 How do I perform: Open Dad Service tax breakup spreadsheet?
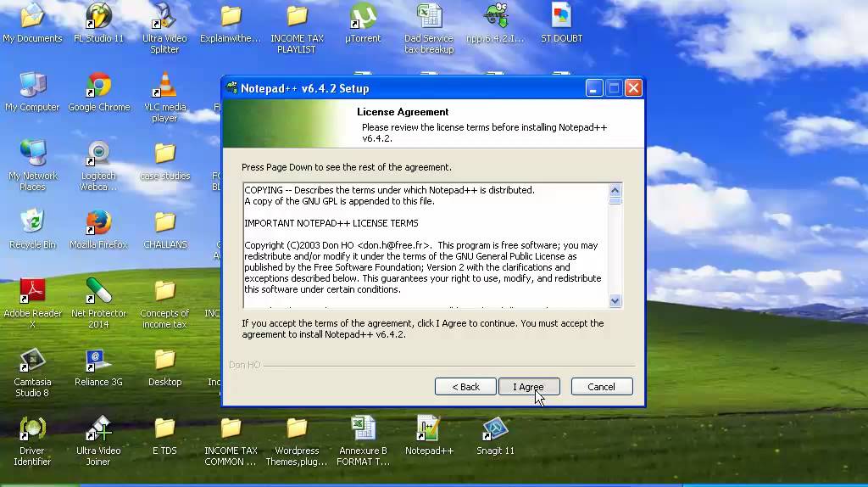[429, 28]
